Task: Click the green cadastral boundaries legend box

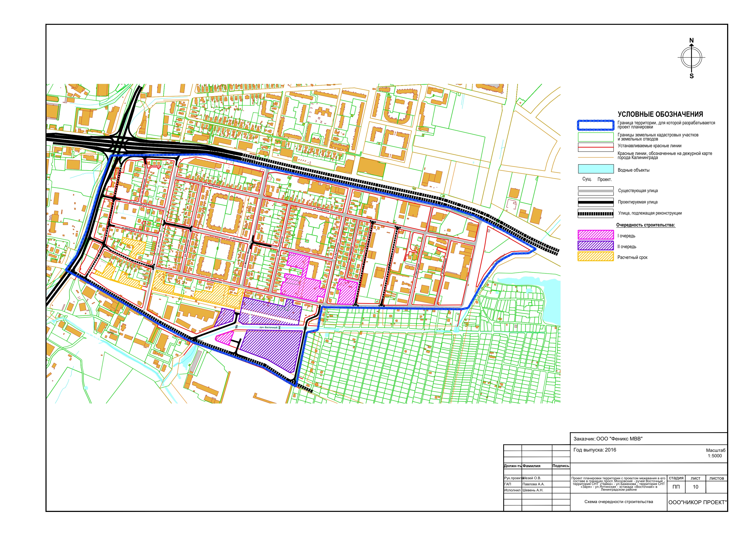Action: (596, 137)
